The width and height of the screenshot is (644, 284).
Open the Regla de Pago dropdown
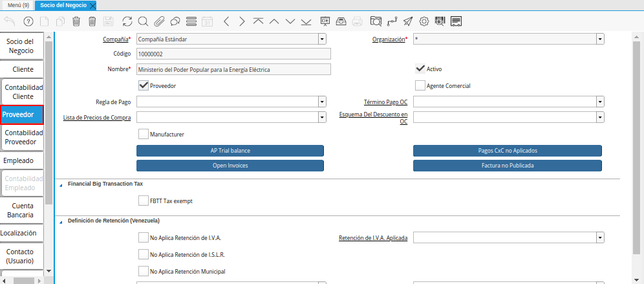pos(321,102)
